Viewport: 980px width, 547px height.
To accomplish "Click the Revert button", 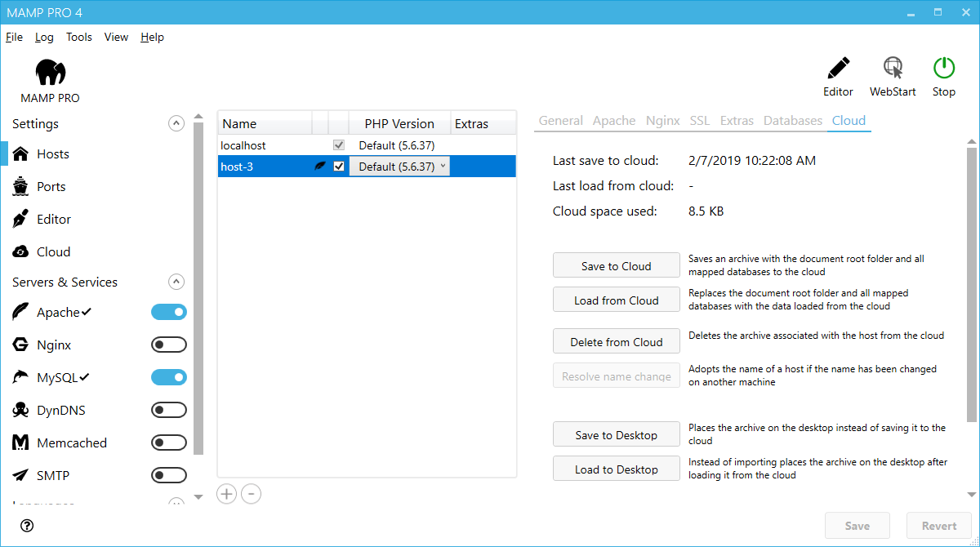I will pyautogui.click(x=939, y=526).
